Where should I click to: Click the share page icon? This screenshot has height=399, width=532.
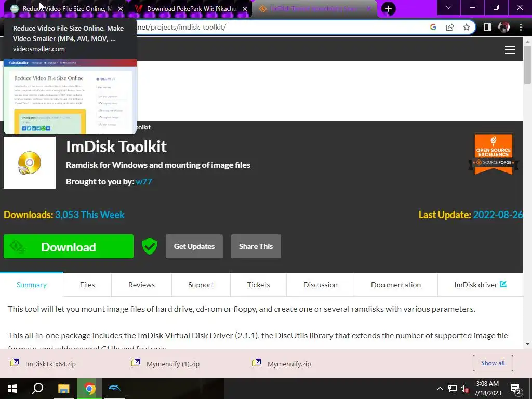[450, 27]
